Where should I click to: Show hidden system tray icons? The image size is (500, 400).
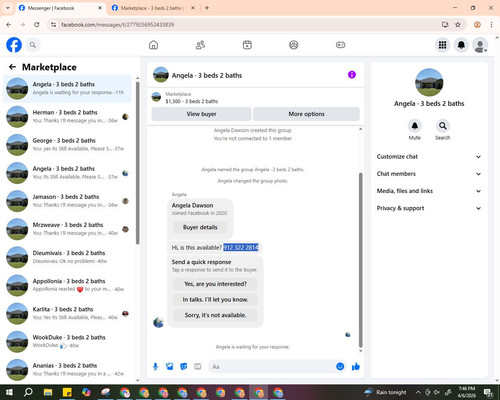click(418, 392)
